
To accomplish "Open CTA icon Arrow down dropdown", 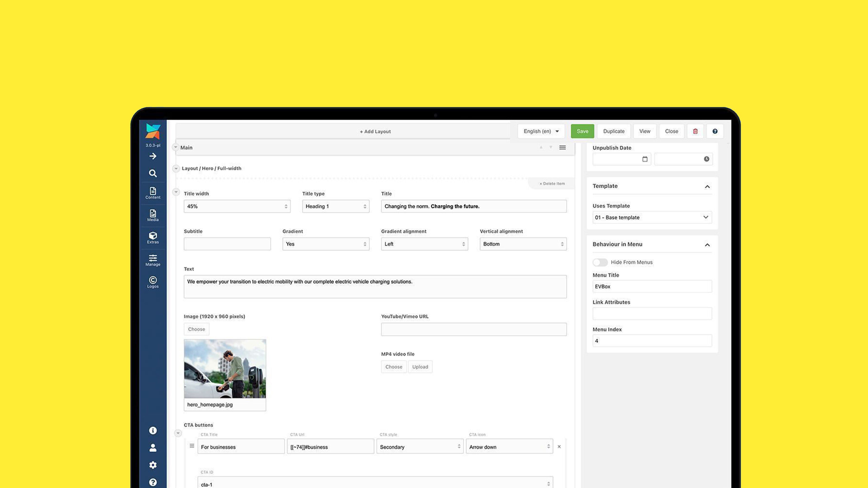I will (x=509, y=447).
